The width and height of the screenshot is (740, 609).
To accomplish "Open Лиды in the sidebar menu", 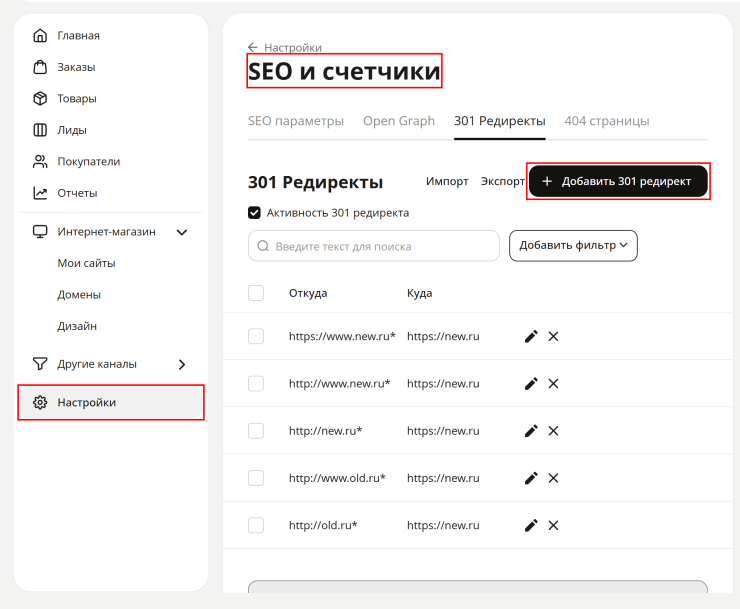I will [72, 130].
